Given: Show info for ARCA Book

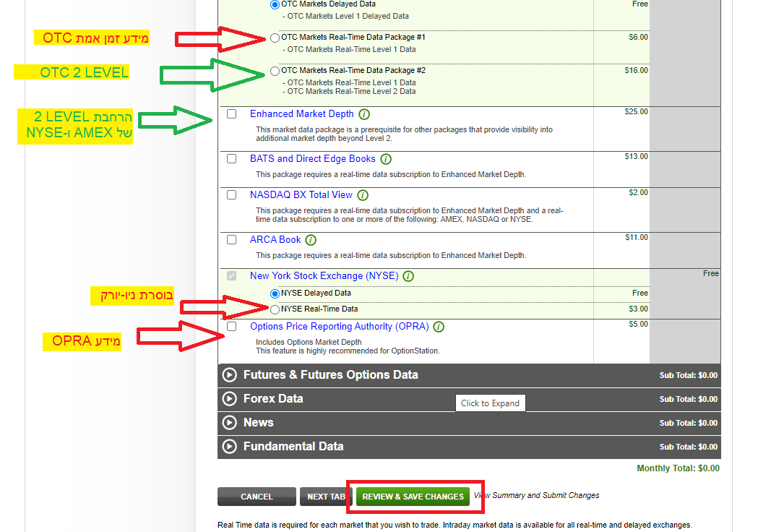Looking at the screenshot, I should tap(311, 240).
